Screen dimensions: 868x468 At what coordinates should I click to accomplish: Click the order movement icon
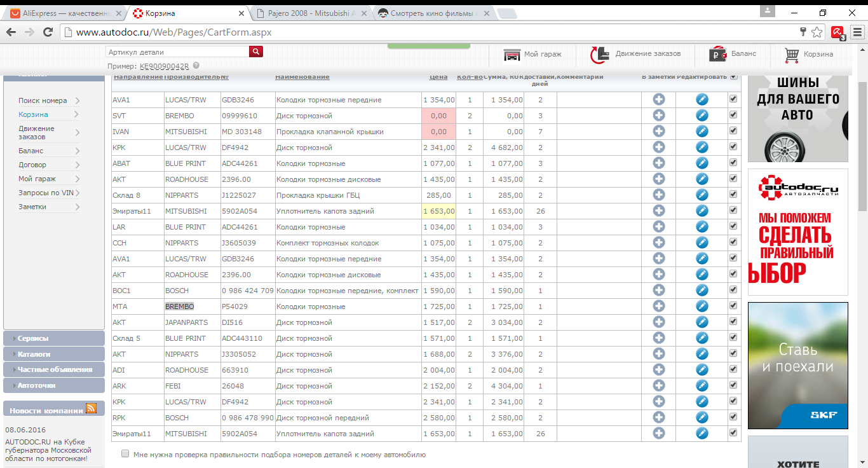(599, 55)
